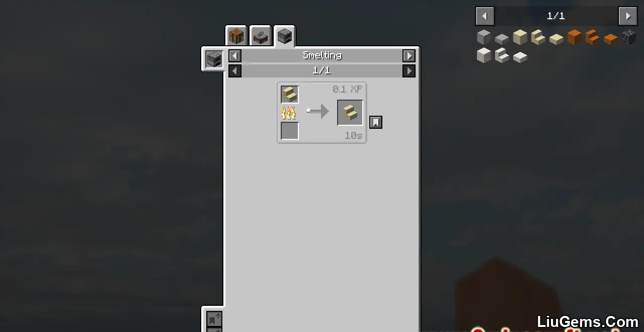Bookmark this smelting recipe
The image size is (644, 332).
(376, 122)
